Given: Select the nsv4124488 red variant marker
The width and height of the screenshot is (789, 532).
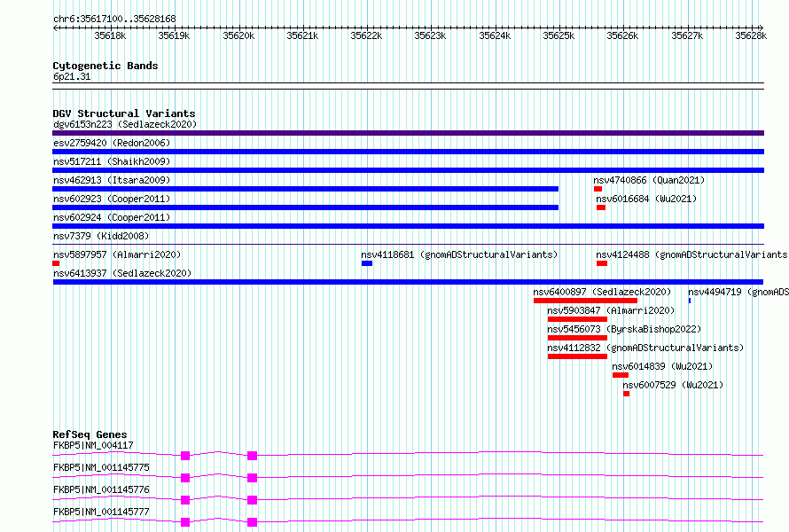Looking at the screenshot, I should [x=602, y=263].
